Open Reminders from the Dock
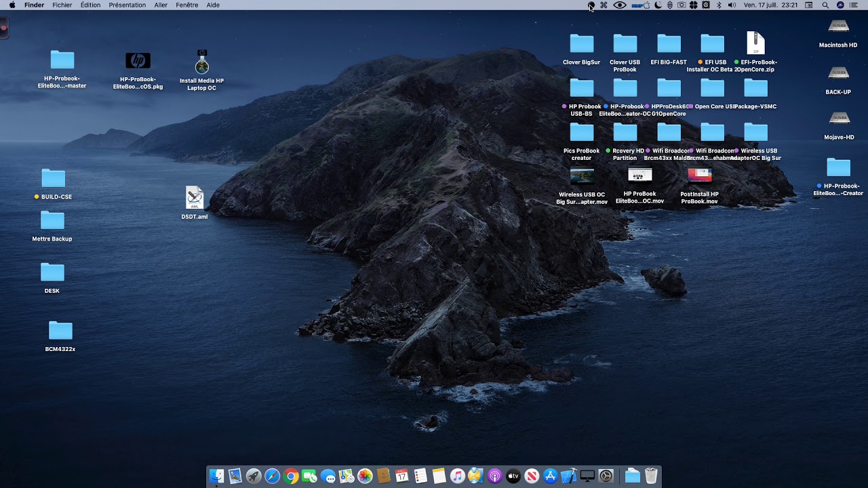Viewport: 868px width, 488px height. pos(420,476)
